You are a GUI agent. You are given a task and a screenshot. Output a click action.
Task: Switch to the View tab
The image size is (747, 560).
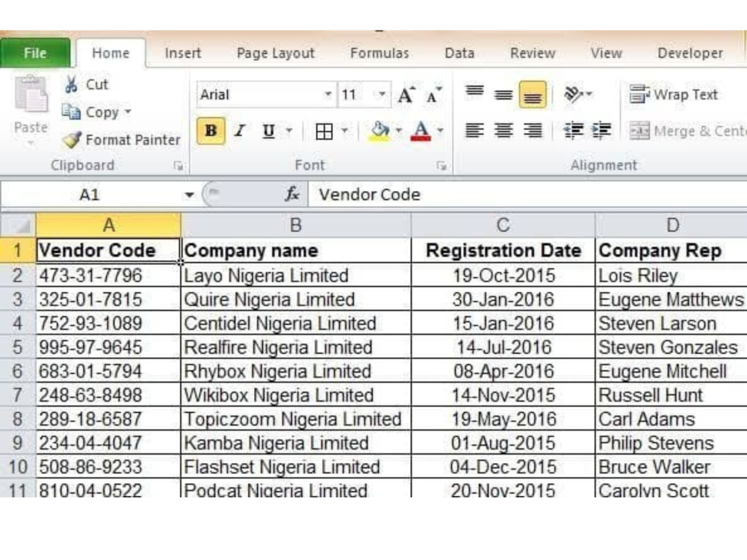pyautogui.click(x=607, y=53)
